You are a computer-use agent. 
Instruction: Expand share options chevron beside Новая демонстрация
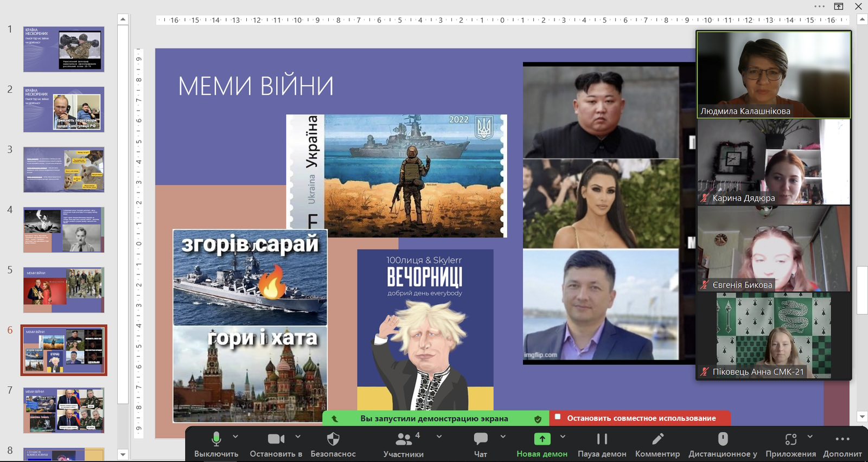563,437
